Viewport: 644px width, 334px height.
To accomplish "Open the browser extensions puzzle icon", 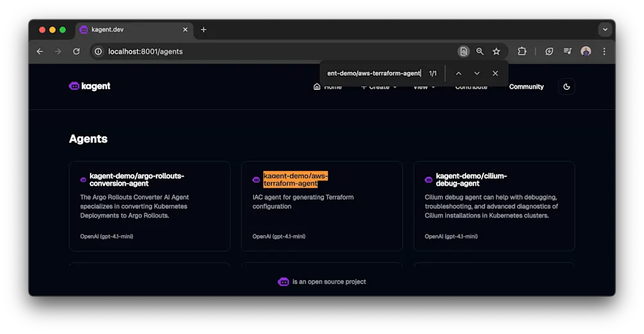I will click(521, 51).
